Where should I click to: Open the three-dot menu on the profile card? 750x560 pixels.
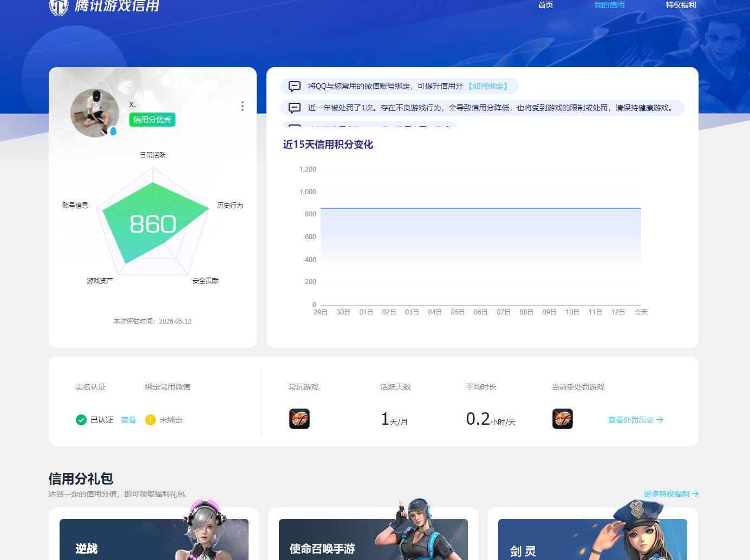(243, 106)
